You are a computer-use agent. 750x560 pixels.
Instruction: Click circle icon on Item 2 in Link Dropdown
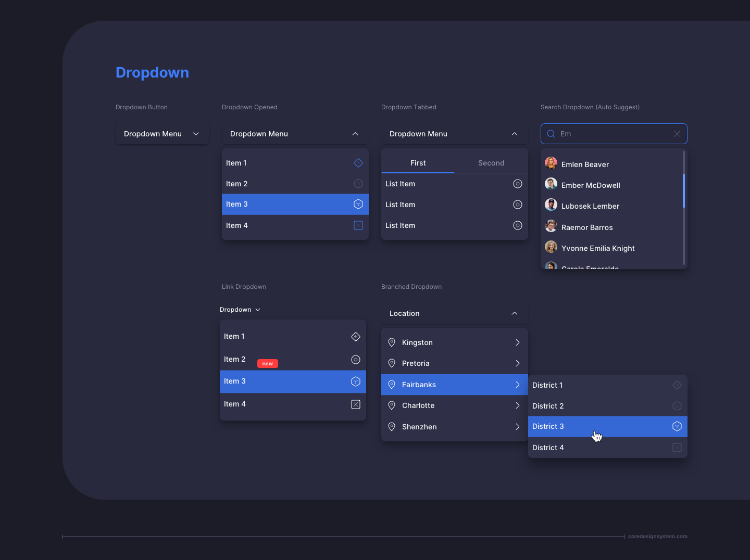356,360
